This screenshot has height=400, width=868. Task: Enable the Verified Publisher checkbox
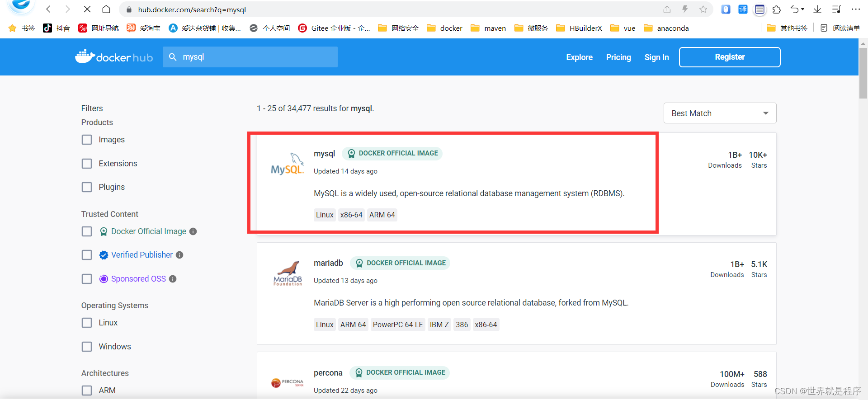[x=87, y=255]
